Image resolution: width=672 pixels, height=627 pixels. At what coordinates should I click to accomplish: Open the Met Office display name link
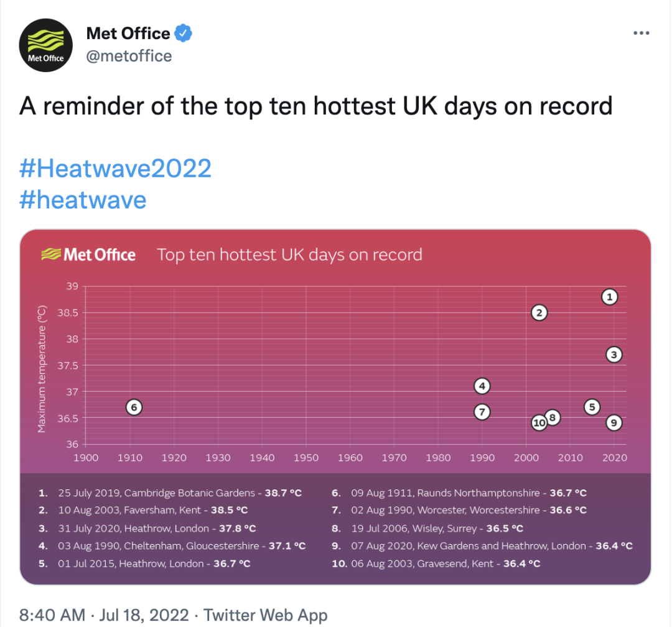[128, 34]
